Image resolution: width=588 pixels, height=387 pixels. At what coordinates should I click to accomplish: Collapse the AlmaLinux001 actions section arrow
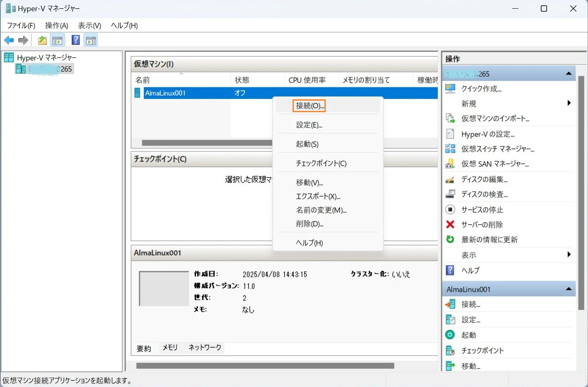pyautogui.click(x=569, y=289)
